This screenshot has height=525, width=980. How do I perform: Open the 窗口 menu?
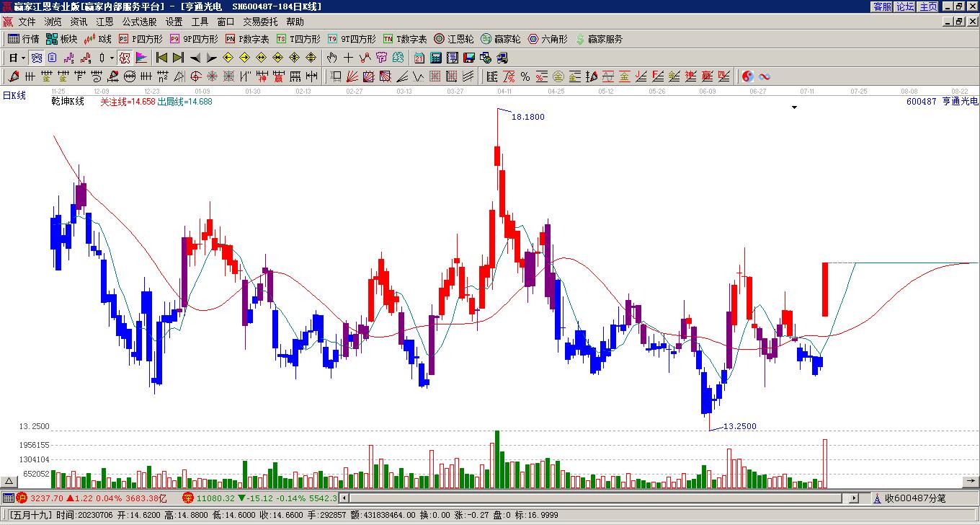pyautogui.click(x=226, y=22)
